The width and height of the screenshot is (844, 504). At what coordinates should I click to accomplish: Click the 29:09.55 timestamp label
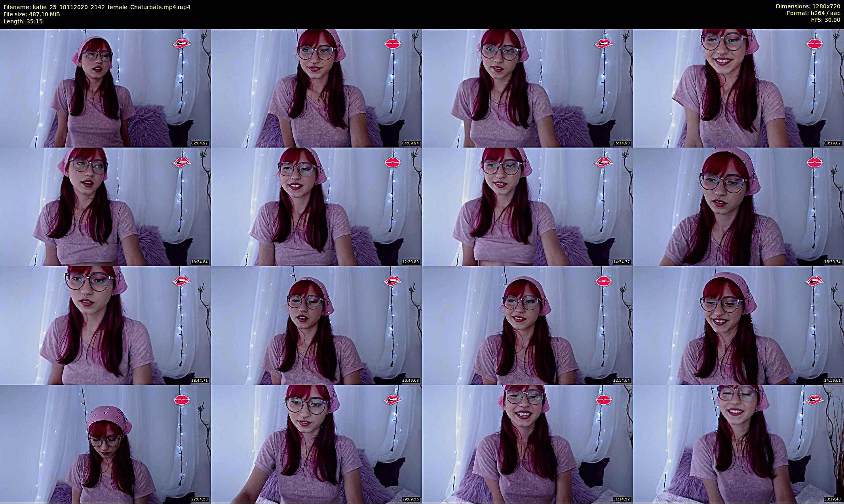(x=410, y=499)
